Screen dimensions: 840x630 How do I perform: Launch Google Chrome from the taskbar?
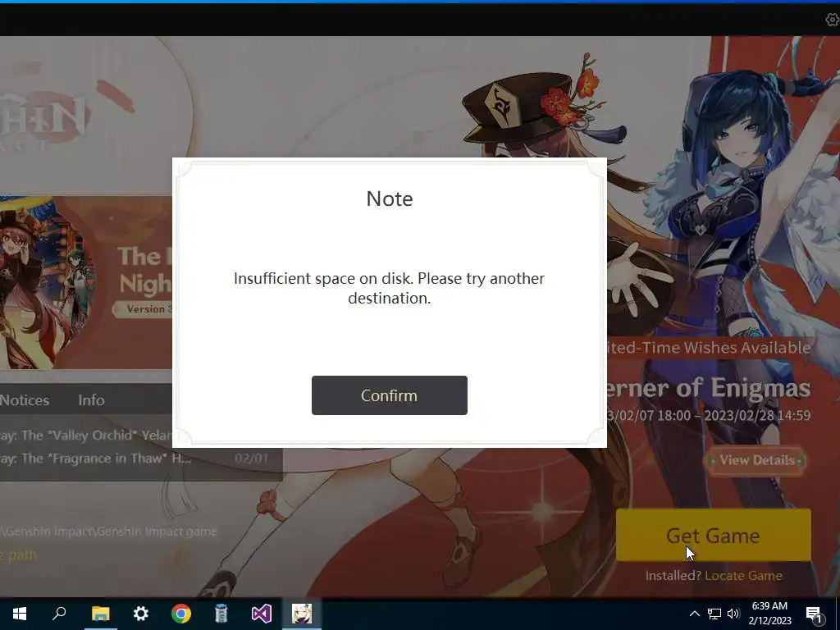pyautogui.click(x=181, y=614)
